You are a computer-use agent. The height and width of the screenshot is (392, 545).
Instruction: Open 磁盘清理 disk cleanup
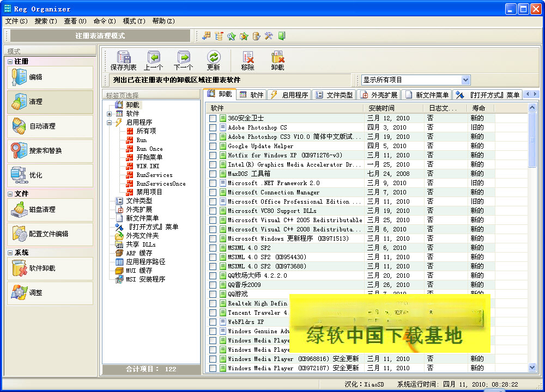tap(50, 210)
